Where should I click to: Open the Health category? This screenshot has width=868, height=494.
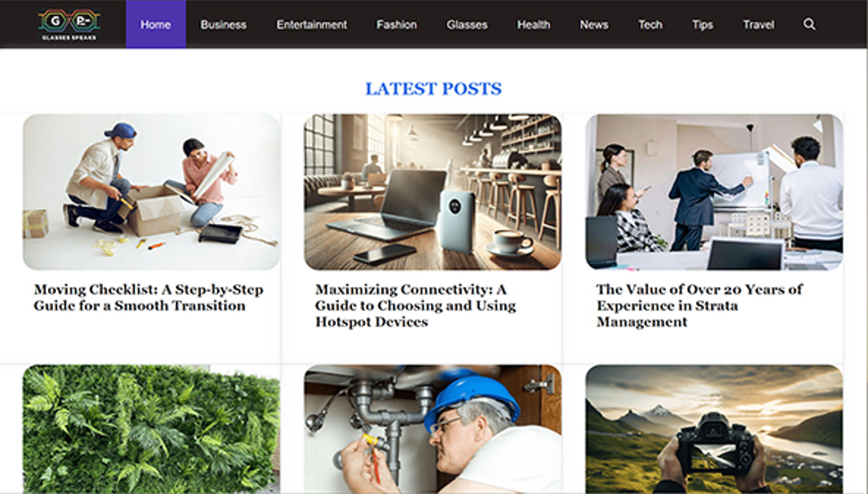click(x=533, y=25)
